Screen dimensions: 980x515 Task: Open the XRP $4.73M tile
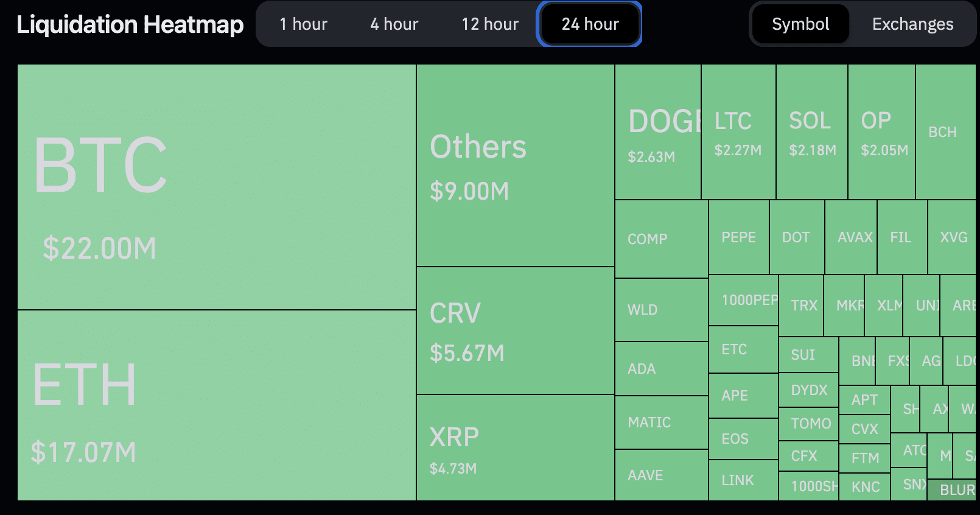pyautogui.click(x=515, y=448)
